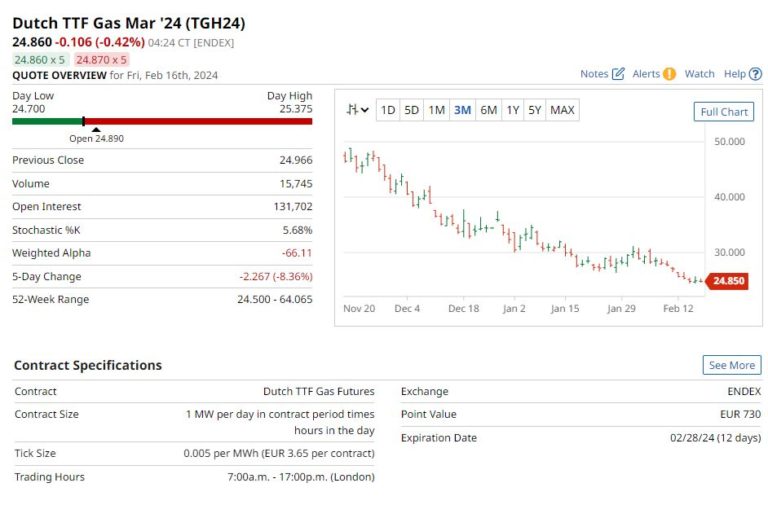The width and height of the screenshot is (768, 505).
Task: Switch chart to 6M period
Action: [488, 110]
